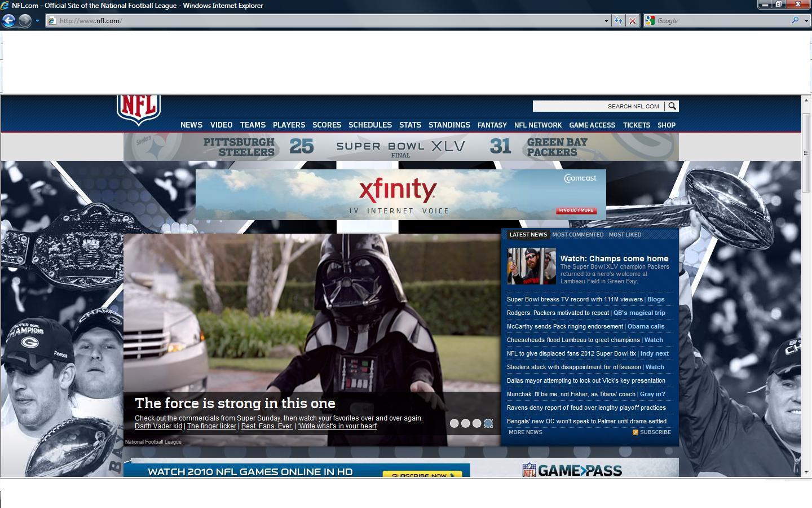Open the Blogs link
Image resolution: width=812 pixels, height=508 pixels.
tap(656, 299)
